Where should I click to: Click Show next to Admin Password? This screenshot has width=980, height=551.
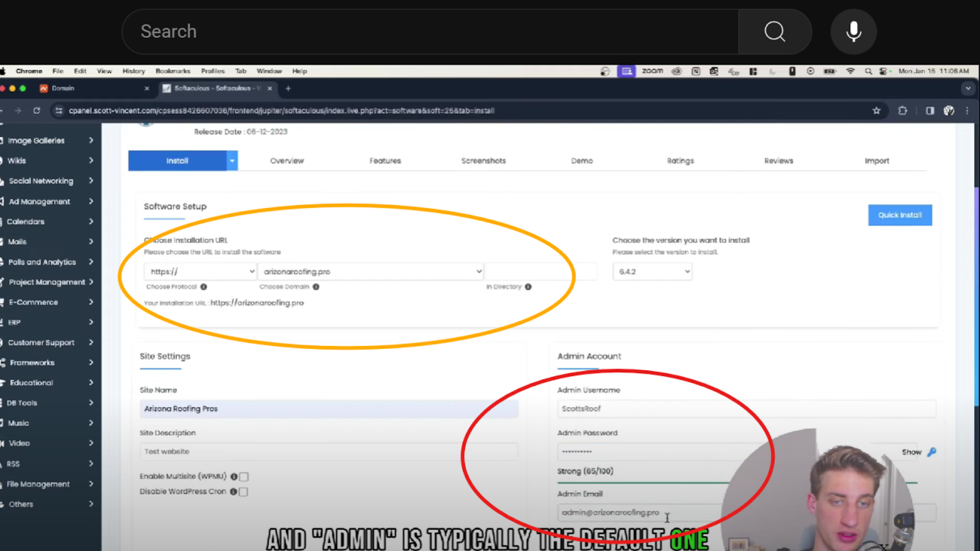(x=911, y=452)
